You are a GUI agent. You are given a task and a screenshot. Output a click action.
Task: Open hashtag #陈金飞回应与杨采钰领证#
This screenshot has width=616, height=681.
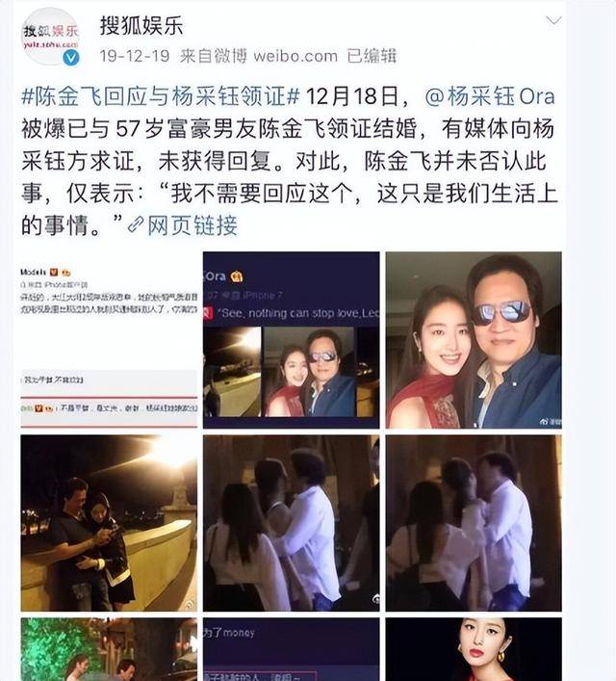coord(161,96)
